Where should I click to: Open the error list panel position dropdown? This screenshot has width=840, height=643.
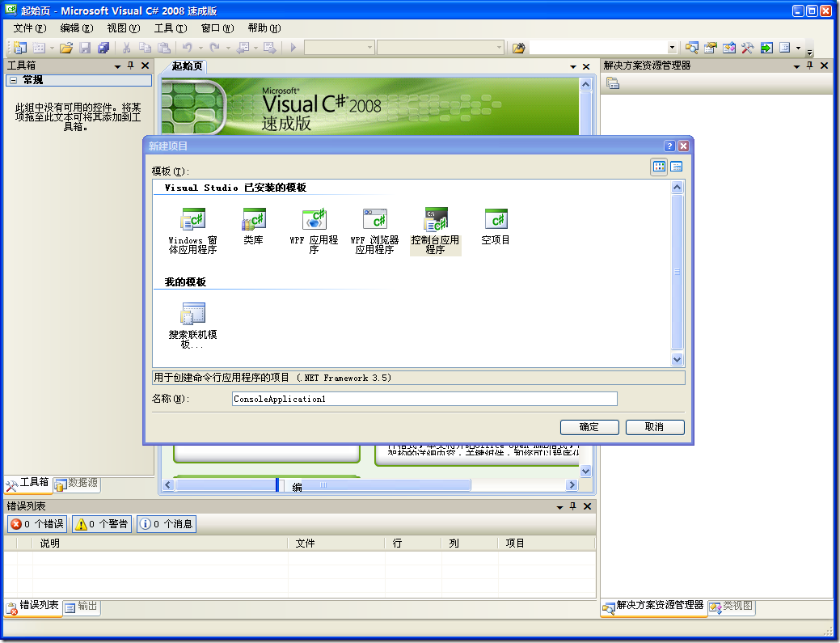click(559, 506)
